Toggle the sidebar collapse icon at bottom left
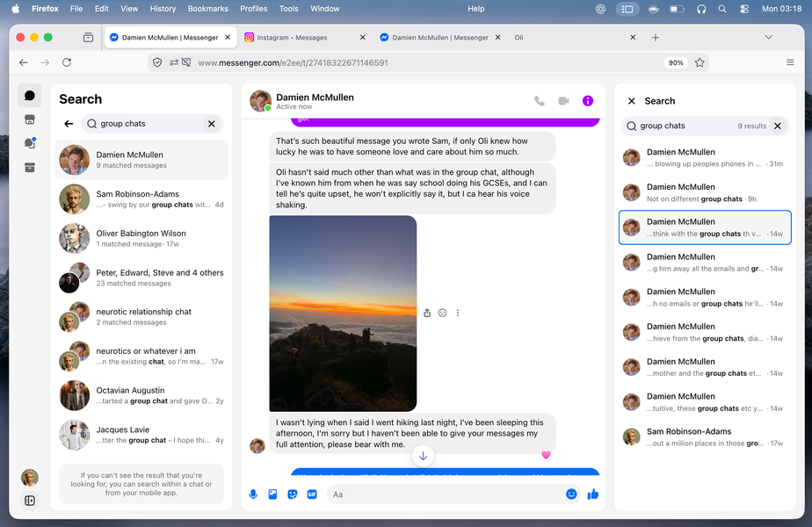Screen dimensions: 812x527 pyautogui.click(x=30, y=501)
